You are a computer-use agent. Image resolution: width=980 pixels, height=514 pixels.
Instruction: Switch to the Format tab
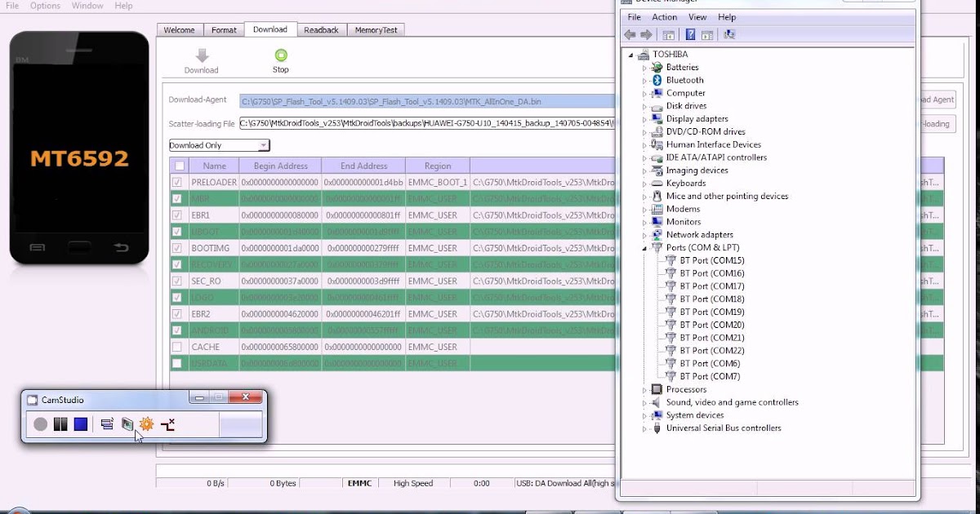224,30
